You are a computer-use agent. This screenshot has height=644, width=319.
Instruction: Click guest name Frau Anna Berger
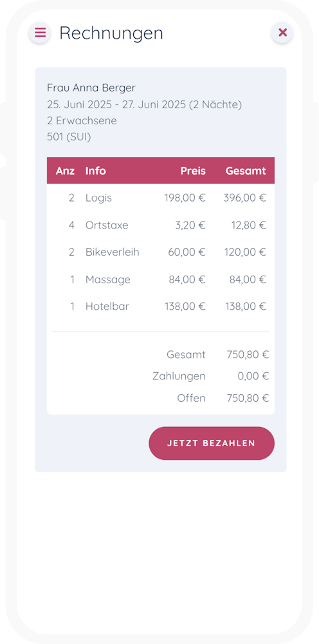91,88
